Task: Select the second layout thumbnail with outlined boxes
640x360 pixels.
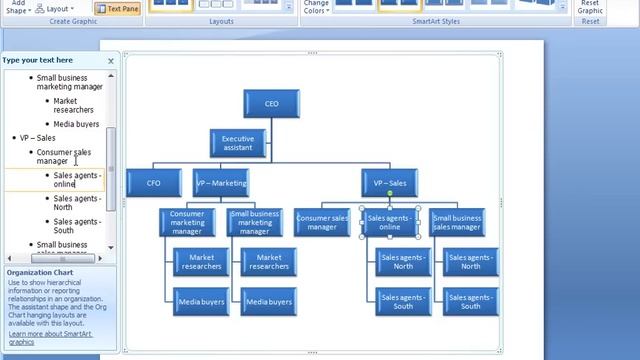Action: [216, 4]
